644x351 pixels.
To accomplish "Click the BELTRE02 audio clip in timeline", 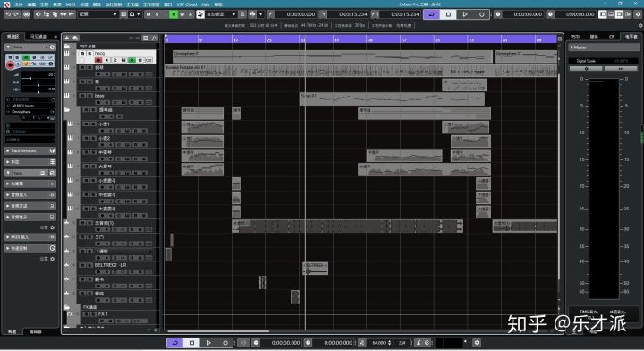I will coord(316,268).
